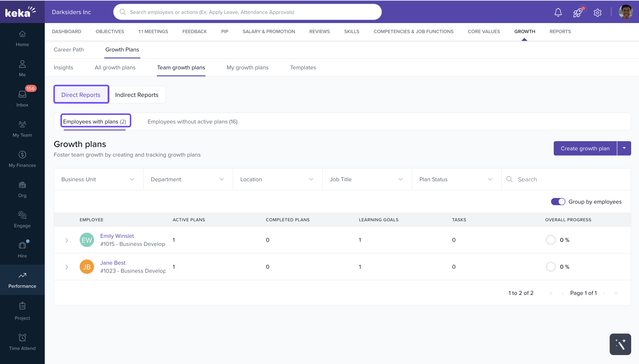Viewport: 639px width, 364px height.
Task: Toggle the Group by employees switch
Action: click(x=558, y=202)
